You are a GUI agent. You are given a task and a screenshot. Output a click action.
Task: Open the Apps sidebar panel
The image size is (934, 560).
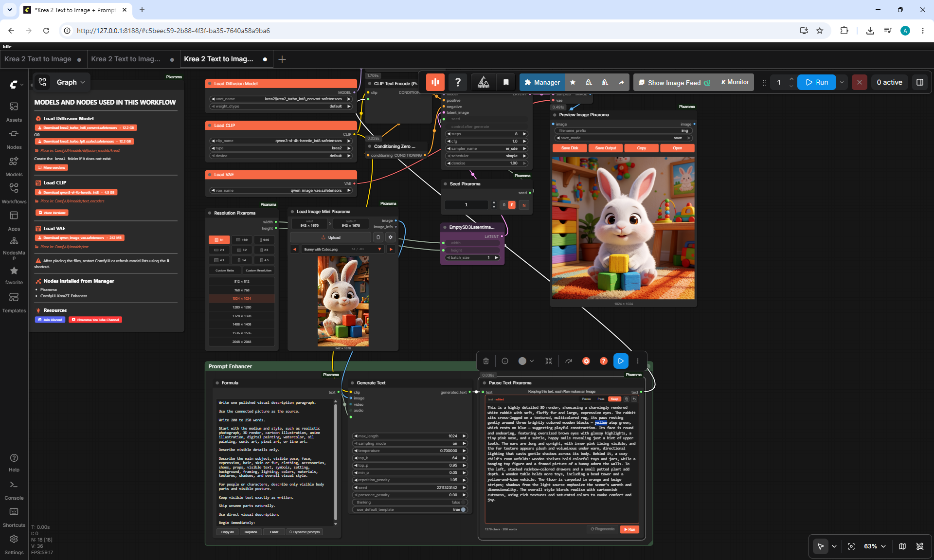tap(14, 221)
